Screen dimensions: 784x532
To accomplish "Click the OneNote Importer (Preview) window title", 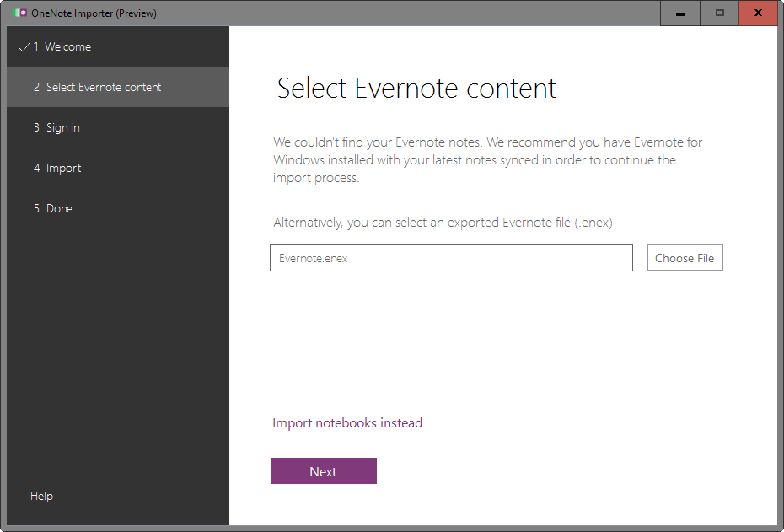I will tap(94, 13).
